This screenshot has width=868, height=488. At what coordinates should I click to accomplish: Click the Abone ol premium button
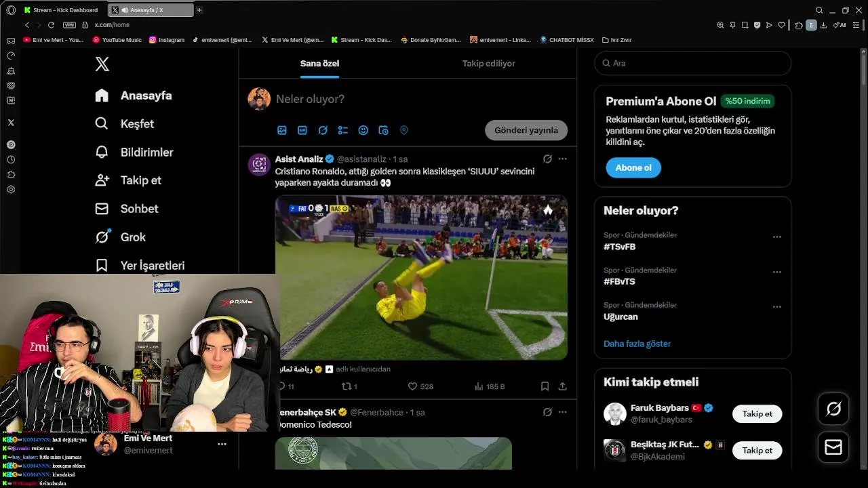pyautogui.click(x=633, y=167)
